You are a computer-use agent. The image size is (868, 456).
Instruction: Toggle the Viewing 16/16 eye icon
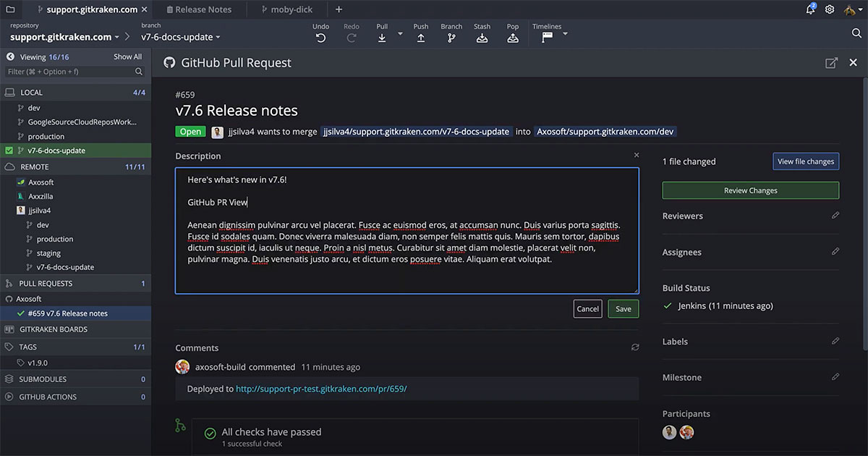tap(9, 56)
